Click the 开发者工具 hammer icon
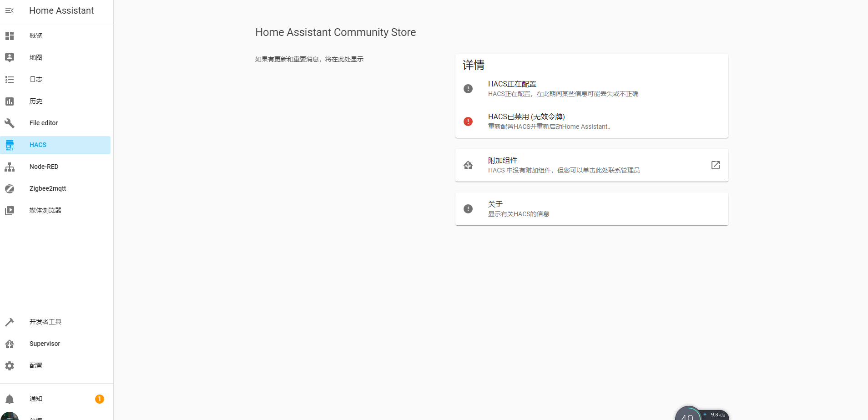This screenshot has width=868, height=420. [x=10, y=322]
